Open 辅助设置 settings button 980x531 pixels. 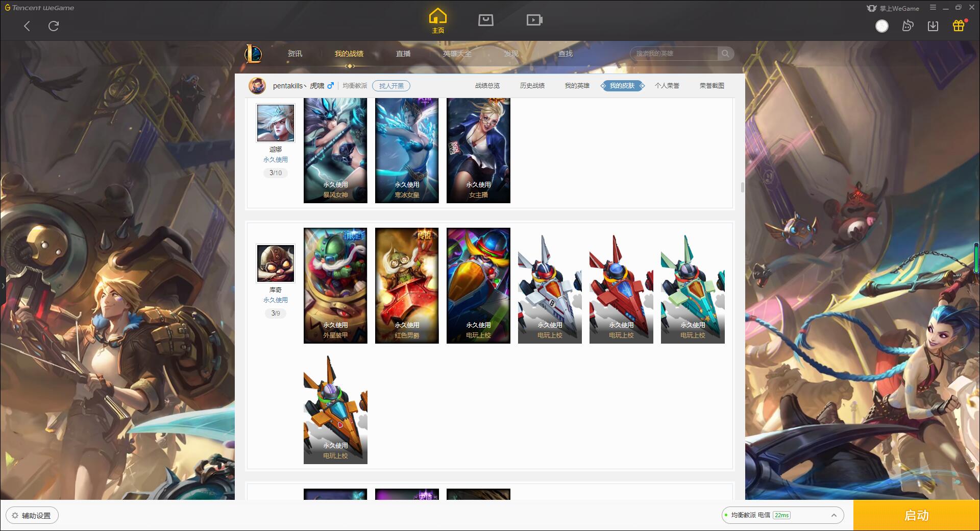click(x=32, y=516)
